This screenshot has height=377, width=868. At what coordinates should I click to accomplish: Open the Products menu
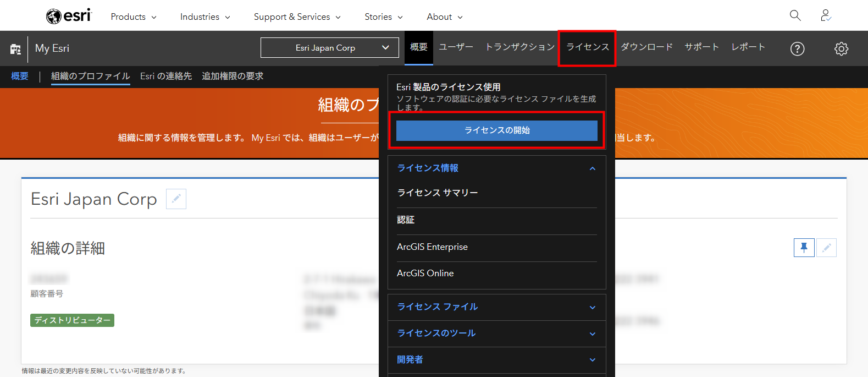point(134,17)
